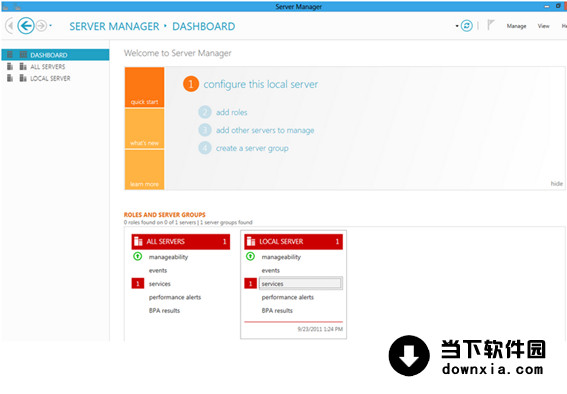Screen dimensions: 567x394
Task: Select Dashboard in the left navigation pane
Action: (x=55, y=55)
